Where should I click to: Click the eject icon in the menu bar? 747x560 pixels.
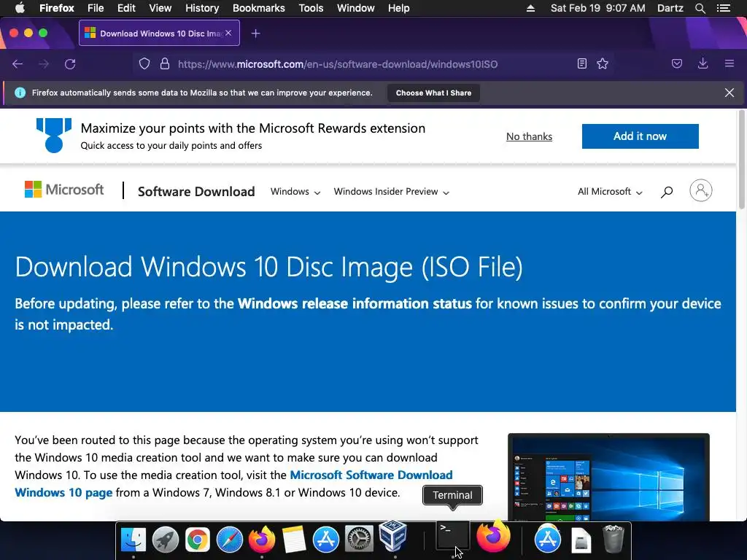531,8
